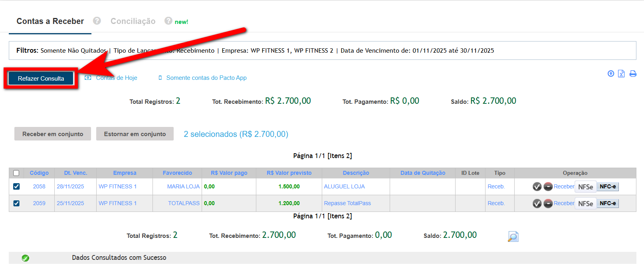Screen dimensions: 644x273
Task: Open the magnifier preview icon beside Saldo
Action: (513, 236)
